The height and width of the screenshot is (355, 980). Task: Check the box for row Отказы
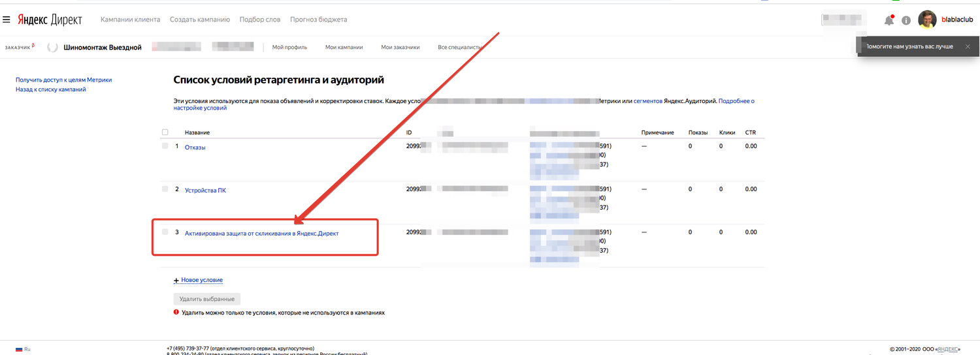[165, 146]
